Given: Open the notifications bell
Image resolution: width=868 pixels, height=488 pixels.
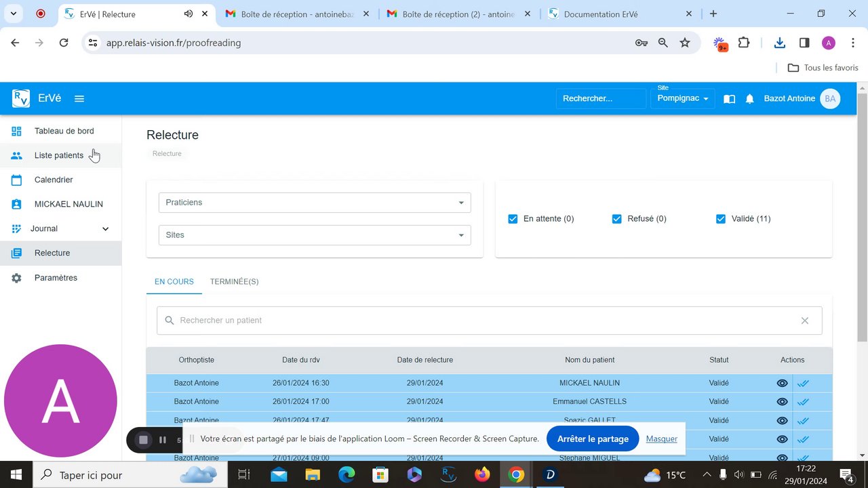Looking at the screenshot, I should (749, 99).
